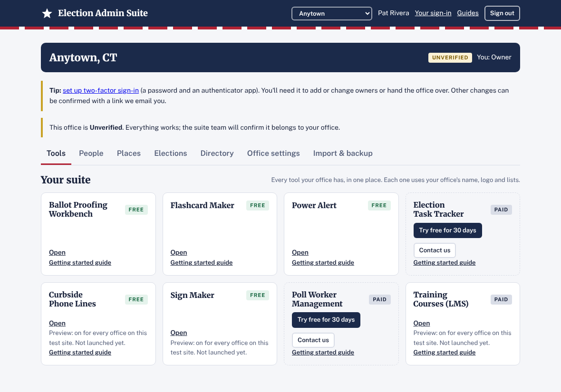The width and height of the screenshot is (561, 392).
Task: View Flashcard Maker getting started guide
Action: point(202,263)
